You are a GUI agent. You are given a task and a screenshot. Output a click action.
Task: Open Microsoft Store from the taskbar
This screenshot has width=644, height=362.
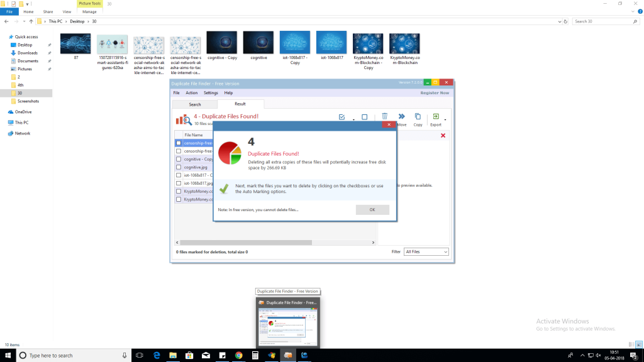[x=189, y=356]
